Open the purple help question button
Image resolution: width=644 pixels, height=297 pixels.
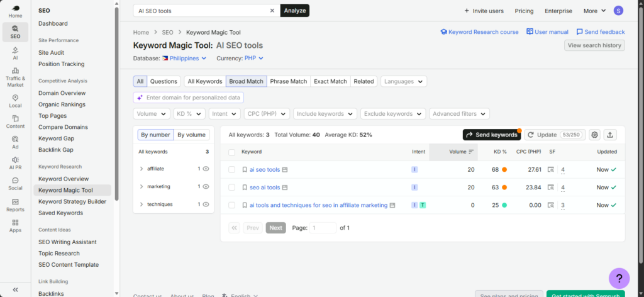coord(619,278)
